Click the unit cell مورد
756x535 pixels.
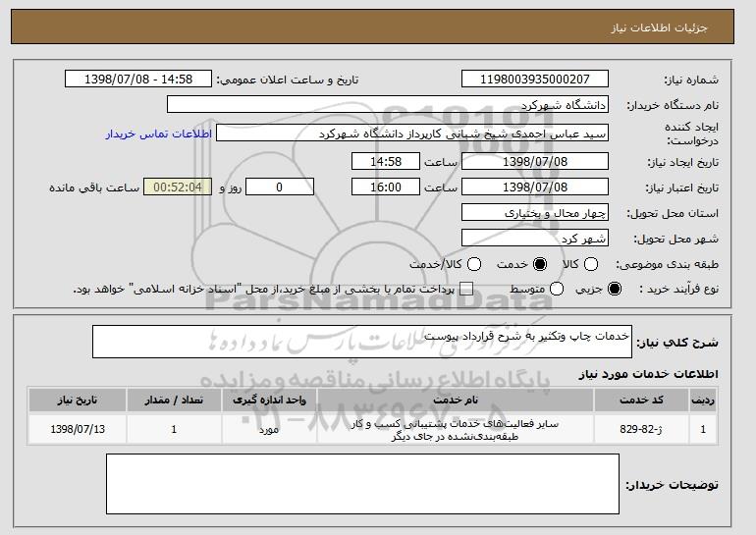[x=269, y=429]
